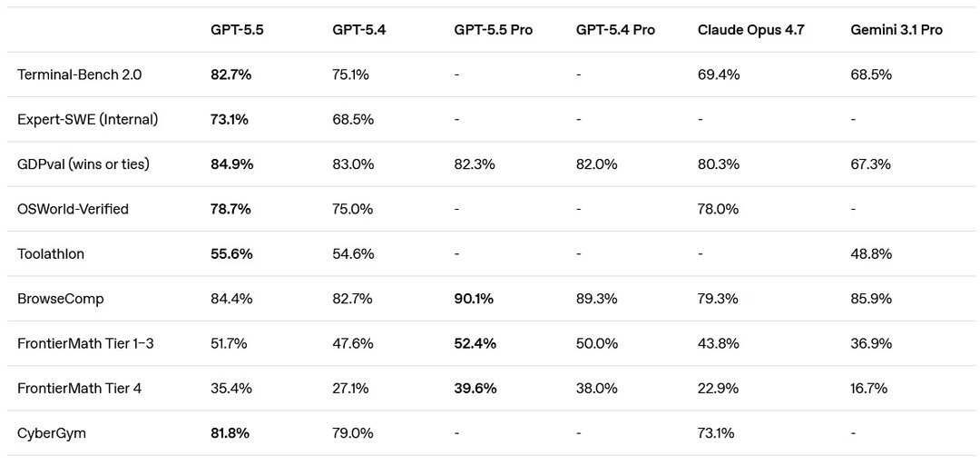Select the 48.8% Toolathlon Gemini score

(871, 254)
